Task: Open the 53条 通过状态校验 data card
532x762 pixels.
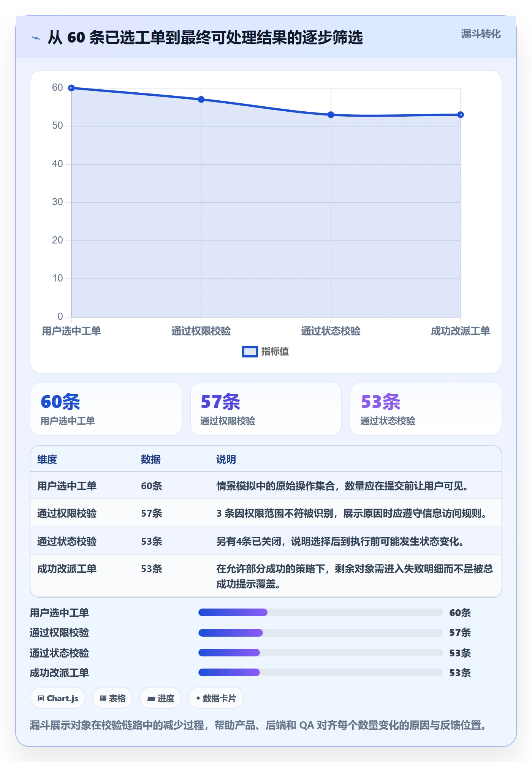Action: tap(426, 409)
